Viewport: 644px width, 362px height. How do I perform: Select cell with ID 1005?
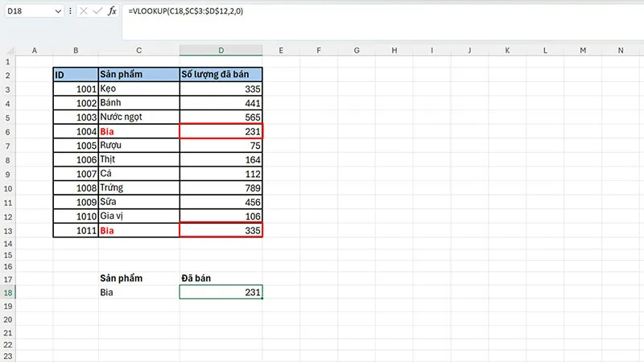point(76,146)
